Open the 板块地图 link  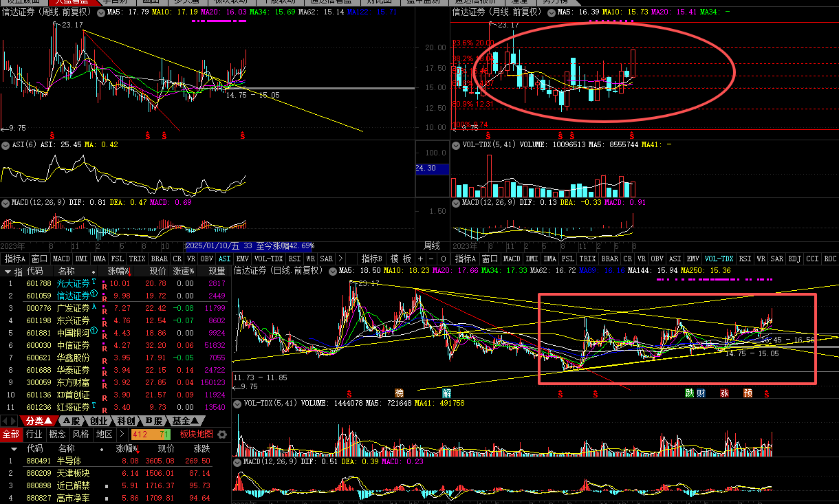click(x=197, y=435)
